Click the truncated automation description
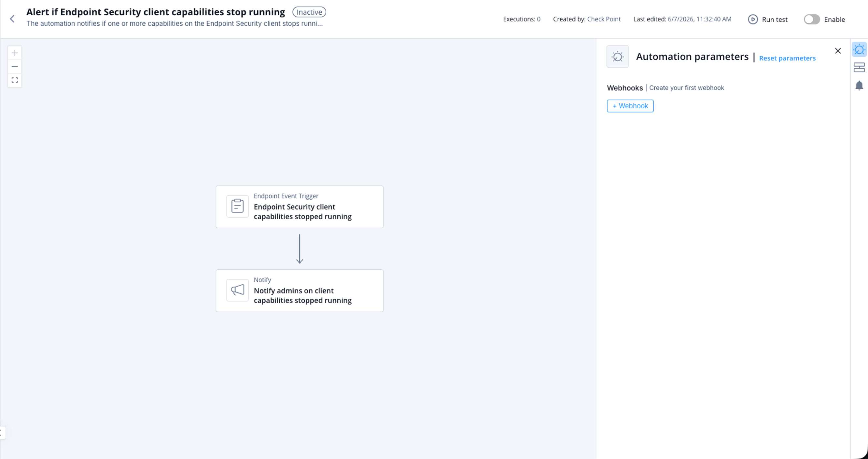The image size is (868, 459). click(175, 23)
